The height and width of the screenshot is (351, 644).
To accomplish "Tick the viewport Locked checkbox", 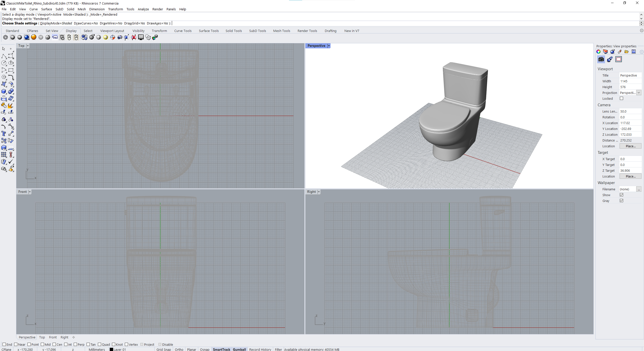I will (x=621, y=98).
